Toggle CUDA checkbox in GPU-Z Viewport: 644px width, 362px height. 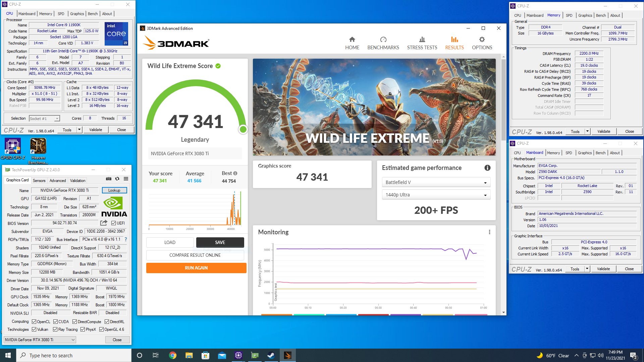[55, 322]
